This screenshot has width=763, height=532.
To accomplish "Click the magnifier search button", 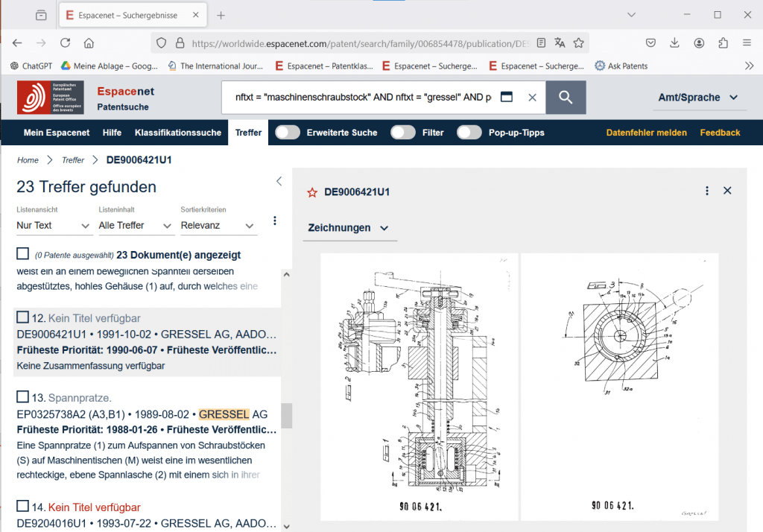I will pyautogui.click(x=566, y=98).
